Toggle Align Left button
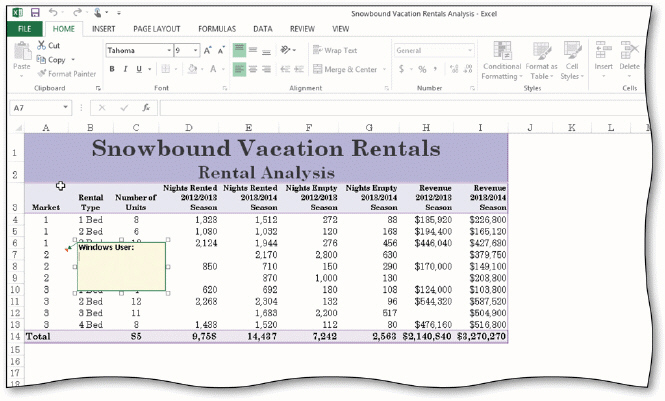Image resolution: width=665 pixels, height=401 pixels. (x=239, y=69)
